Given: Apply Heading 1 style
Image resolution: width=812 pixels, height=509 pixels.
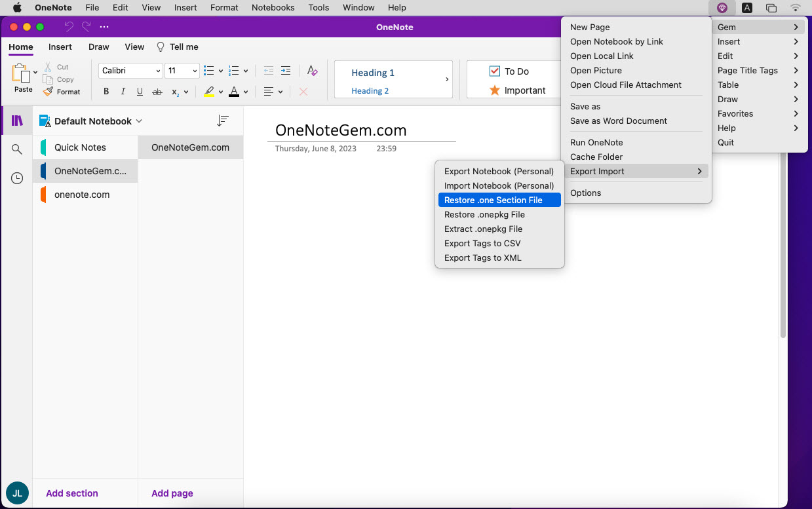Looking at the screenshot, I should [373, 73].
